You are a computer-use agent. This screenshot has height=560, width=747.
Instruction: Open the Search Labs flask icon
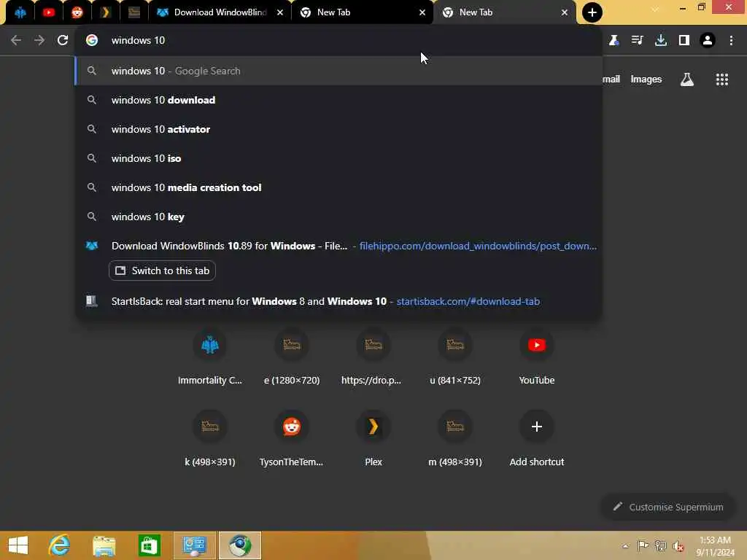[686, 79]
